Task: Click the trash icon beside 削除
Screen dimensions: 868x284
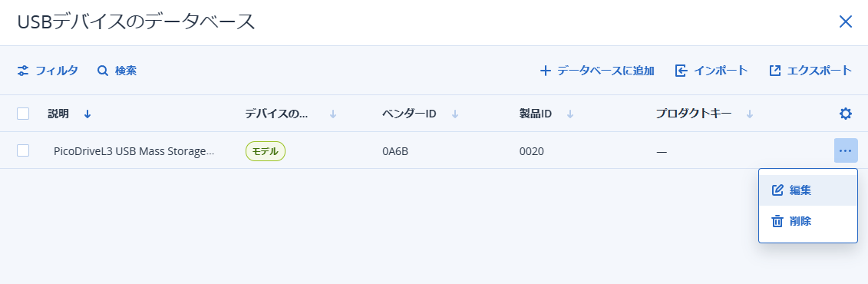Action: click(777, 221)
